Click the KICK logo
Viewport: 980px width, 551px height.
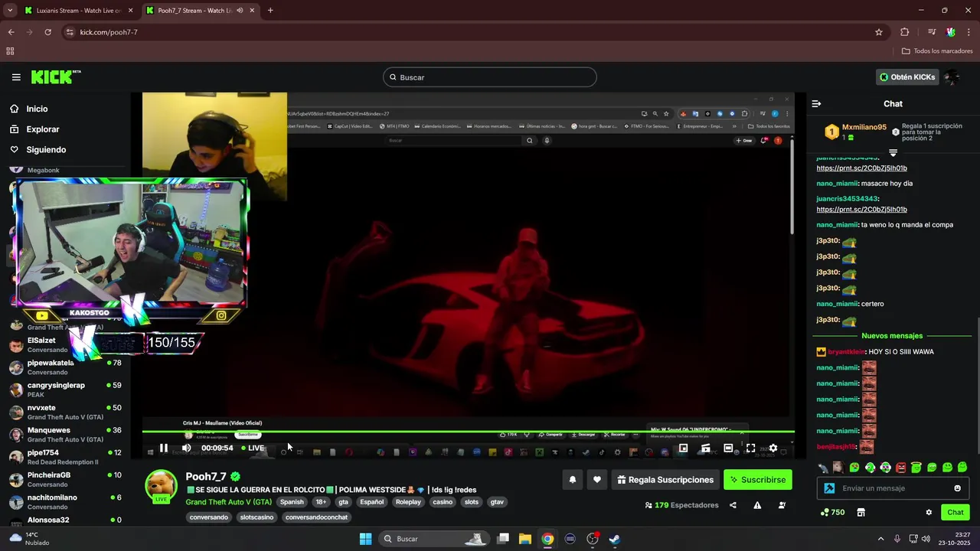56,77
